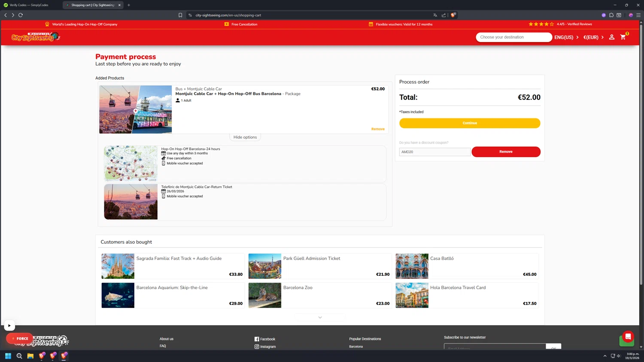The height and width of the screenshot is (362, 644).
Task: Bookmark this page icon in address bar
Action: pyautogui.click(x=180, y=15)
